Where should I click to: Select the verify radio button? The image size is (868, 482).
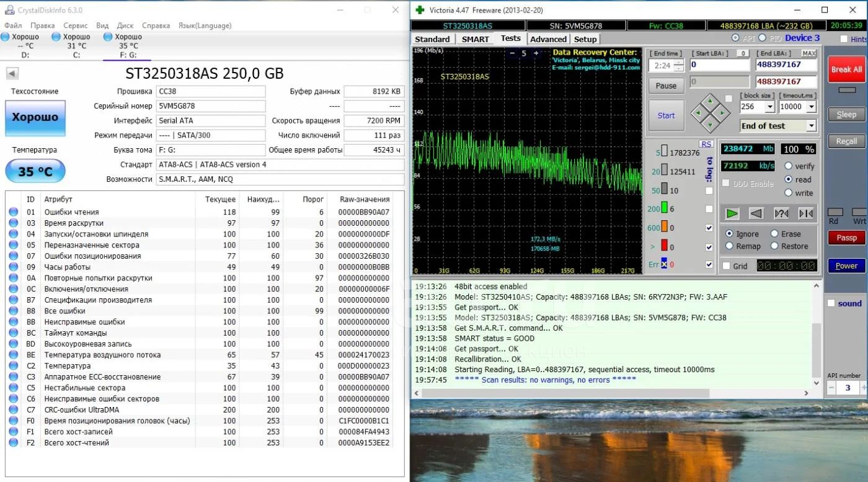pyautogui.click(x=789, y=166)
